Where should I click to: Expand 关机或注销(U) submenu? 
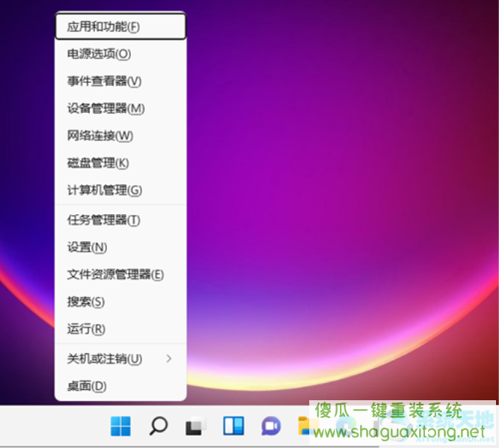120,359
